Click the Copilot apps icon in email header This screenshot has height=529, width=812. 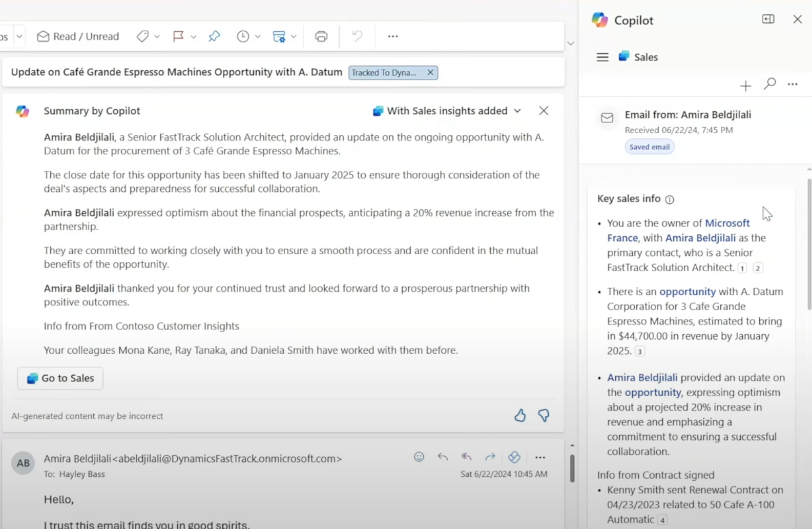(514, 457)
